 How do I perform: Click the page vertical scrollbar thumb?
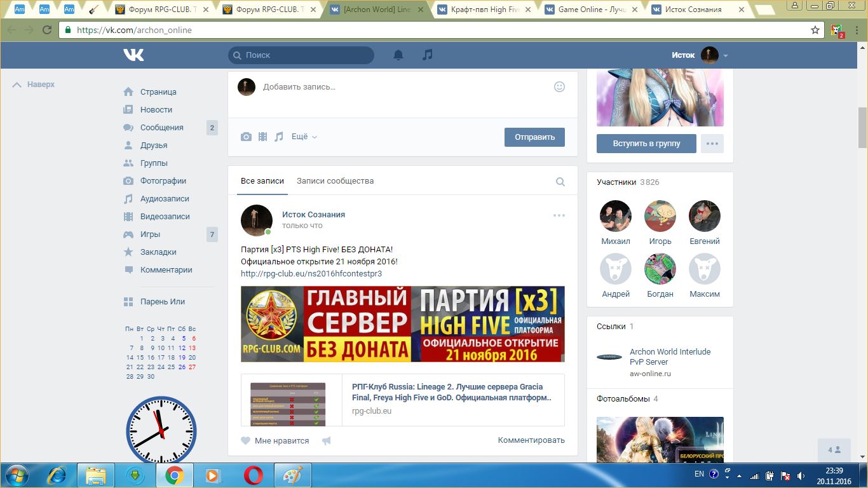pyautogui.click(x=862, y=127)
